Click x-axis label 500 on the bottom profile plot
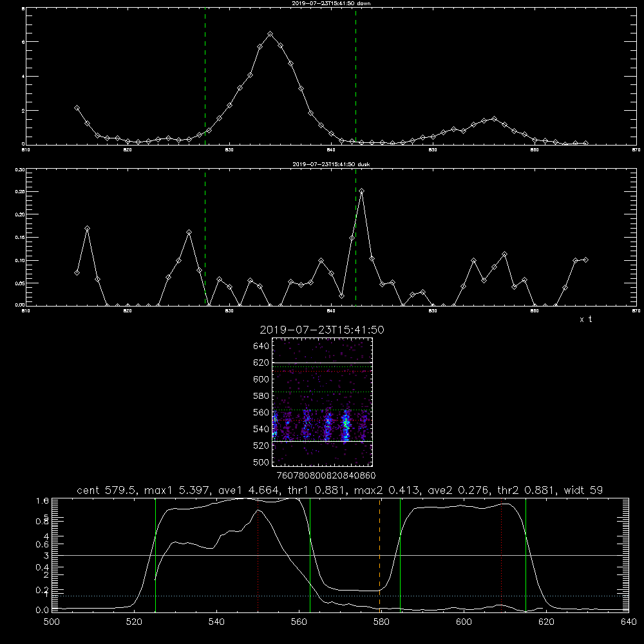 click(x=52, y=622)
